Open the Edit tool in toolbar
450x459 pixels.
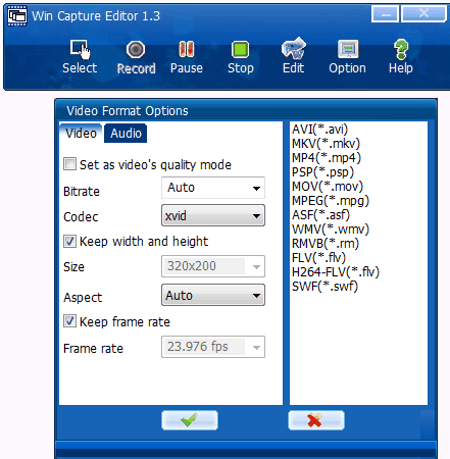pos(293,48)
